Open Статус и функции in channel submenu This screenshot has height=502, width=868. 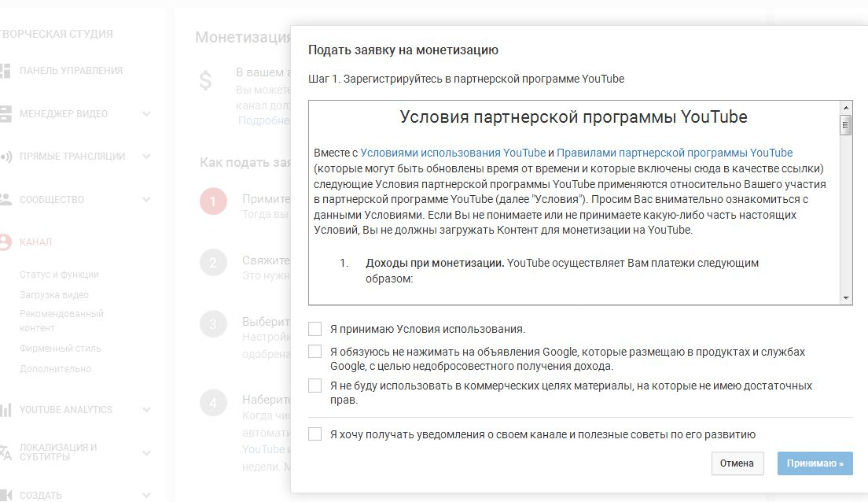60,275
